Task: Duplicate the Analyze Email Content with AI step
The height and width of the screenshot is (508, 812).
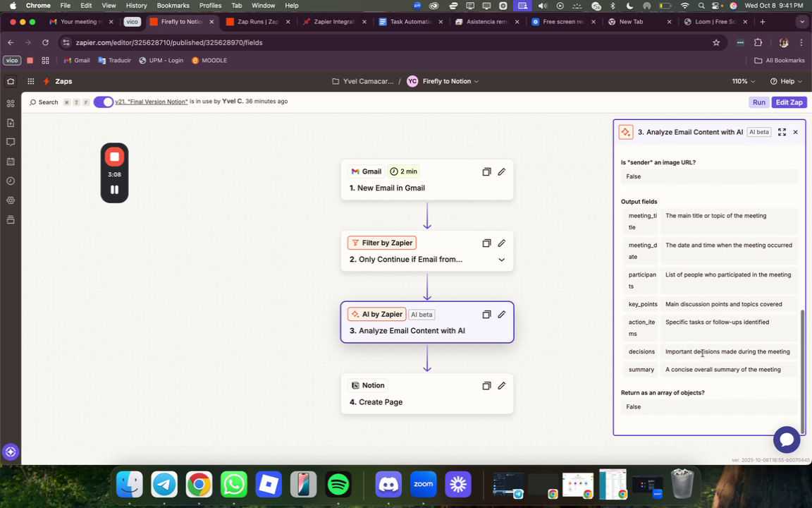Action: (x=486, y=314)
